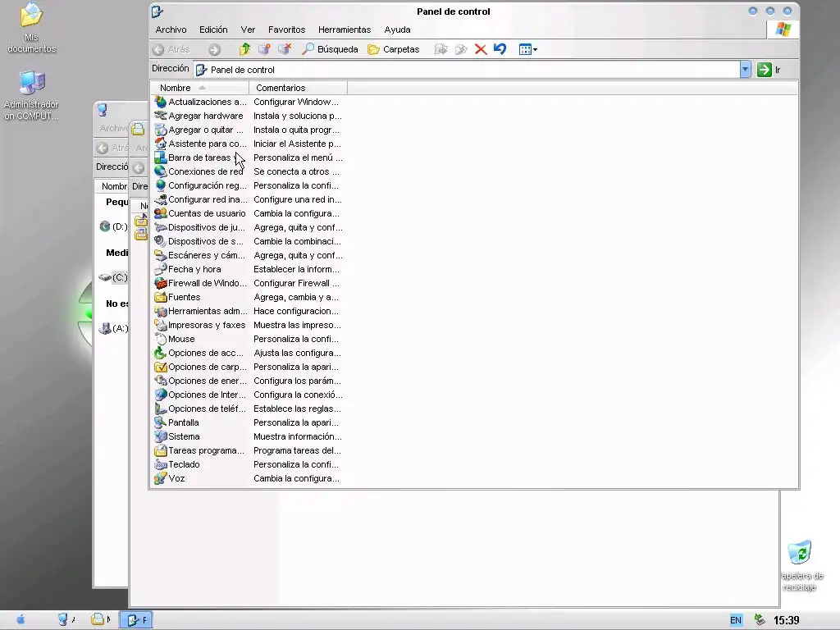Open the Ayuda menu

pos(397,30)
